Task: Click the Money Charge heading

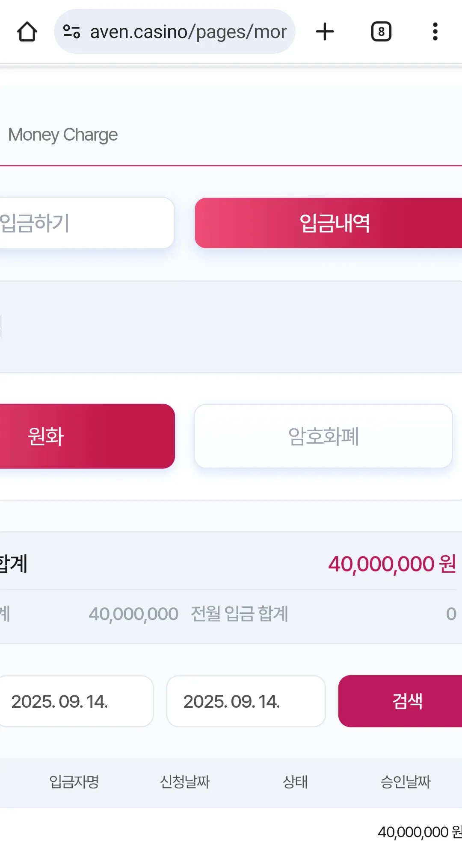Action: coord(63,135)
